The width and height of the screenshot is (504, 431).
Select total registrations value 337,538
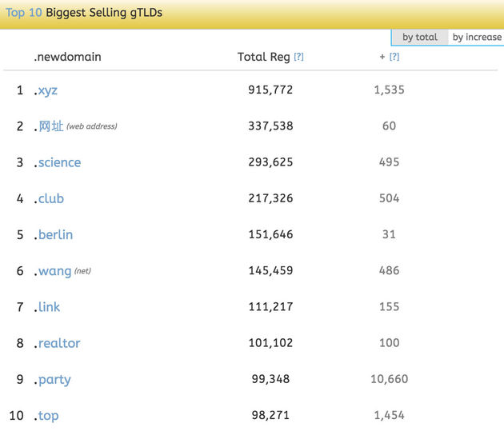tap(270, 126)
